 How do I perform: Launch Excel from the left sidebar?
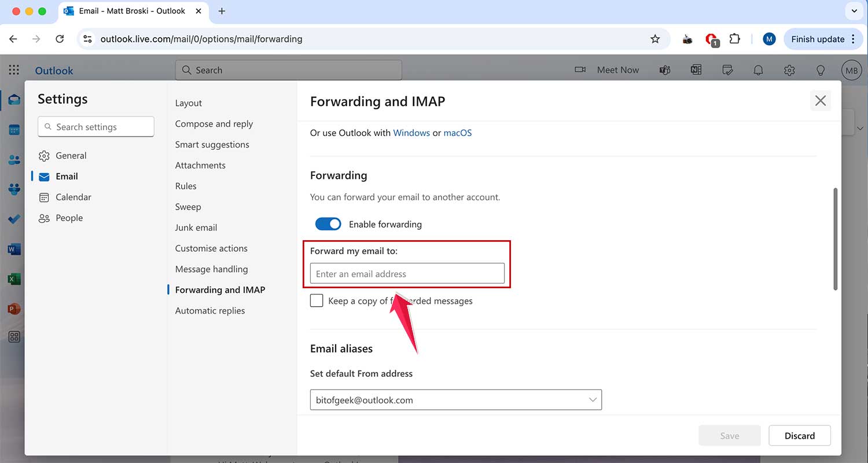[13, 279]
